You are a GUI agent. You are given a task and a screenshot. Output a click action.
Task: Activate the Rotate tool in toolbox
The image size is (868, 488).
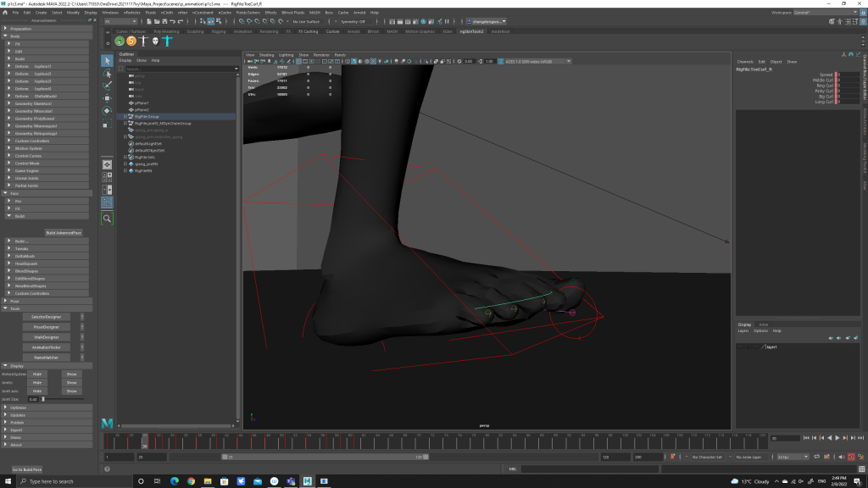107,111
